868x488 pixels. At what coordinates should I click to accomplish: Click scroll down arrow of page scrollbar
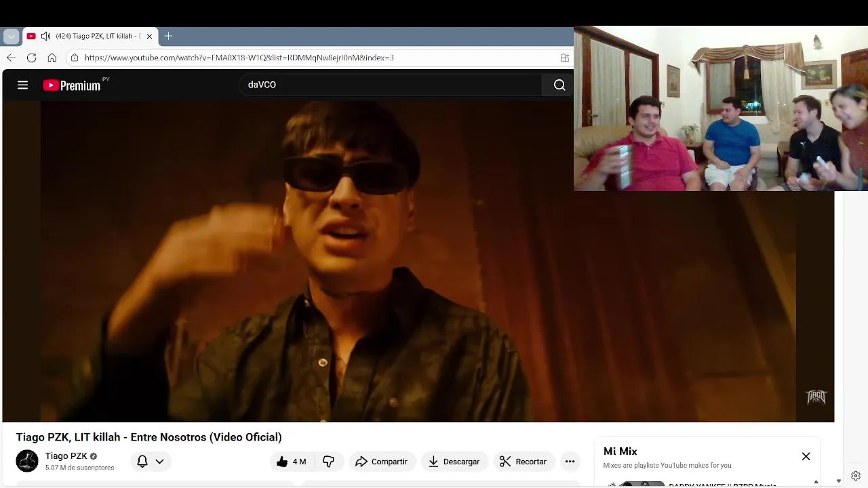839,481
